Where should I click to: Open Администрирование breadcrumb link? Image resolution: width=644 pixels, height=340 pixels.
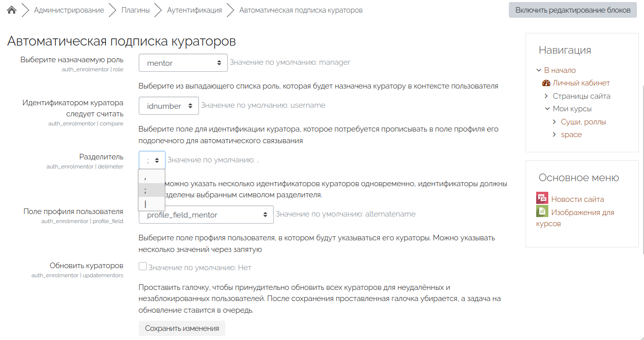pyautogui.click(x=69, y=10)
